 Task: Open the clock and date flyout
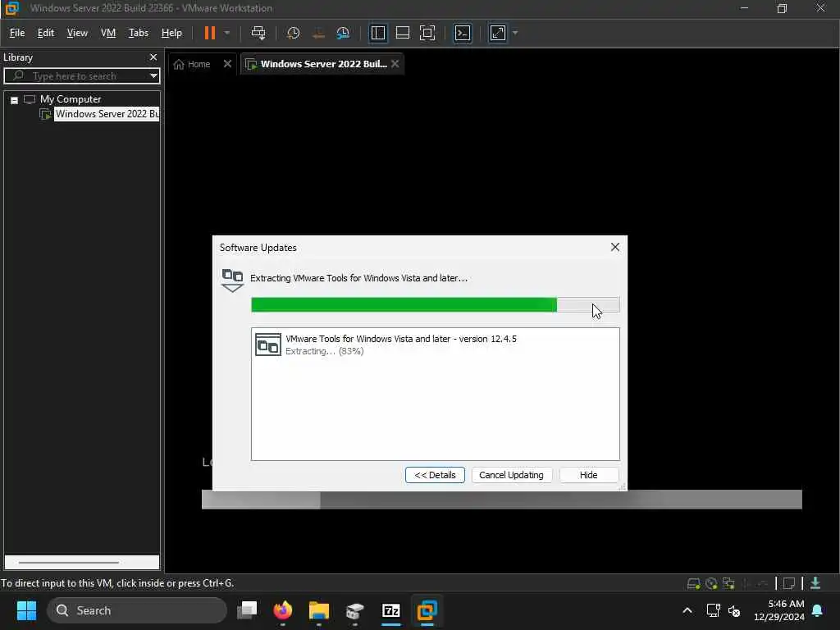(x=779, y=610)
